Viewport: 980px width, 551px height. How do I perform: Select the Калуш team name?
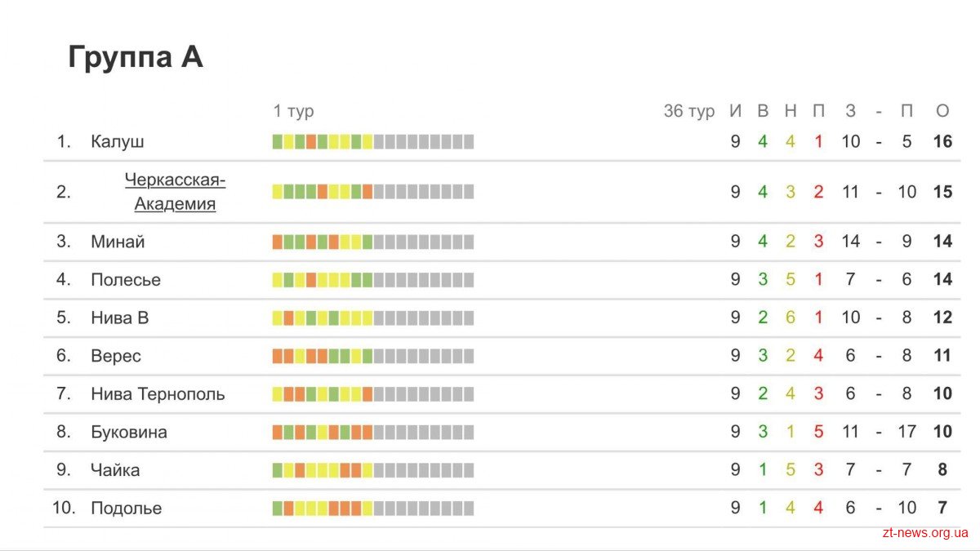[118, 141]
